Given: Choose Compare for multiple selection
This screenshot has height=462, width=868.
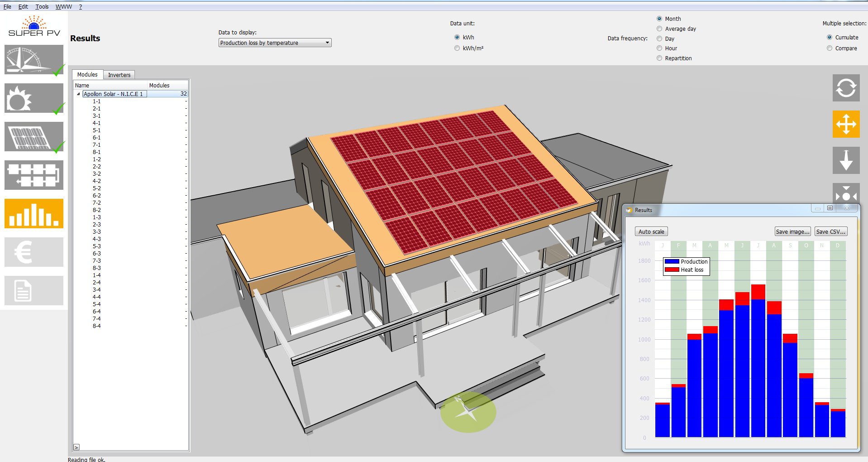Looking at the screenshot, I should pos(830,48).
